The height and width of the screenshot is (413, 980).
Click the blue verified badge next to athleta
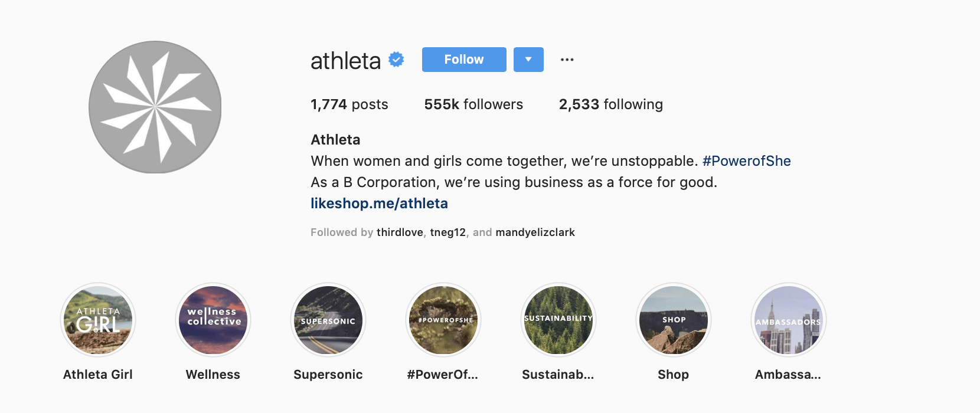pyautogui.click(x=396, y=60)
